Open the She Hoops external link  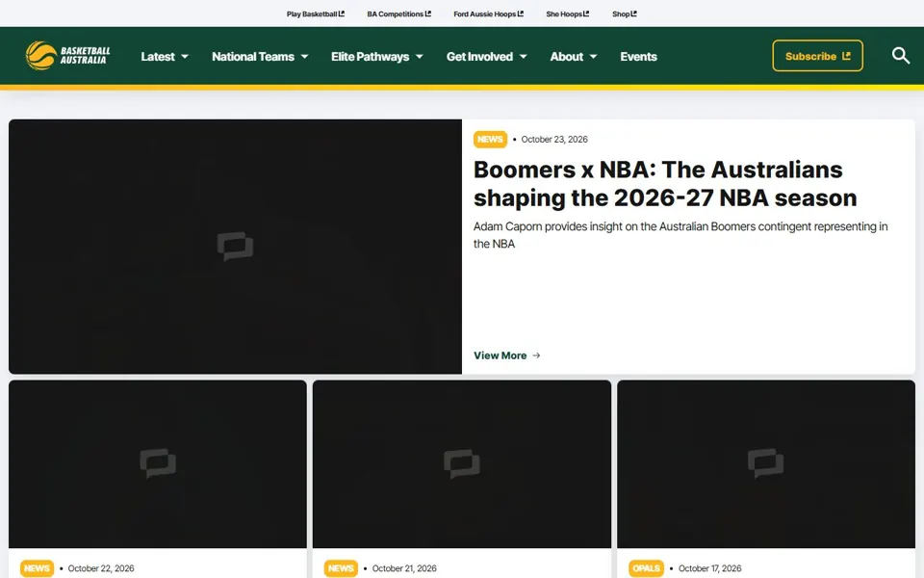tap(568, 13)
